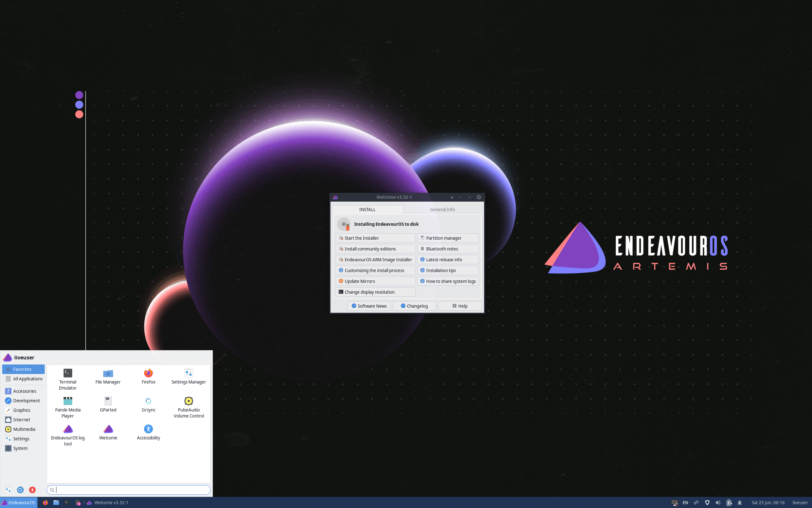Click the EN keyboard layout indicator
The width and height of the screenshot is (812, 508).
tap(685, 503)
